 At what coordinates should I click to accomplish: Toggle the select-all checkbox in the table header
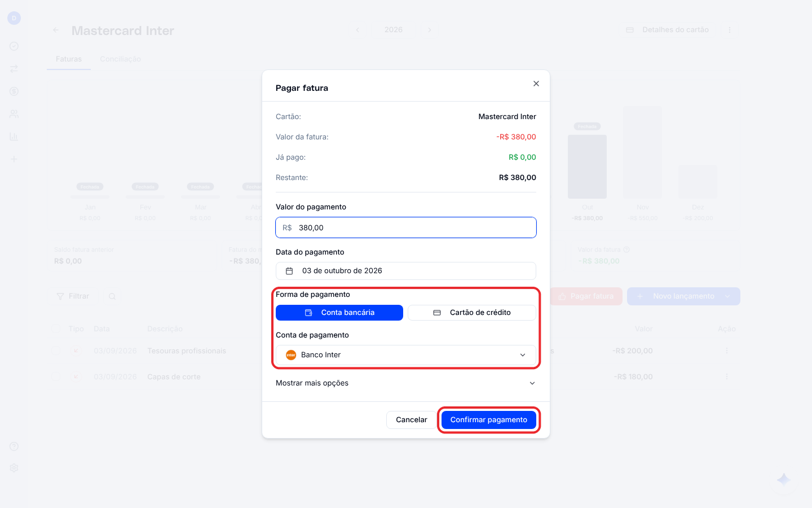(x=56, y=329)
